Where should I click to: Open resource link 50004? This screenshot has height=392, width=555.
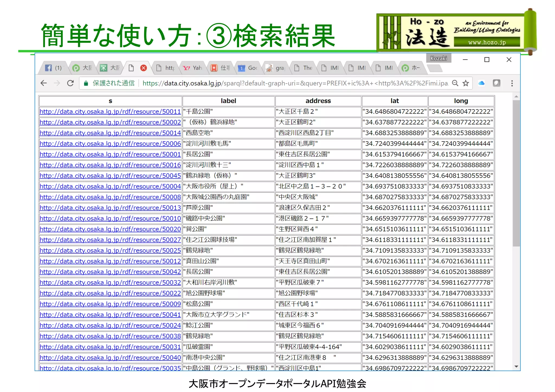110,186
